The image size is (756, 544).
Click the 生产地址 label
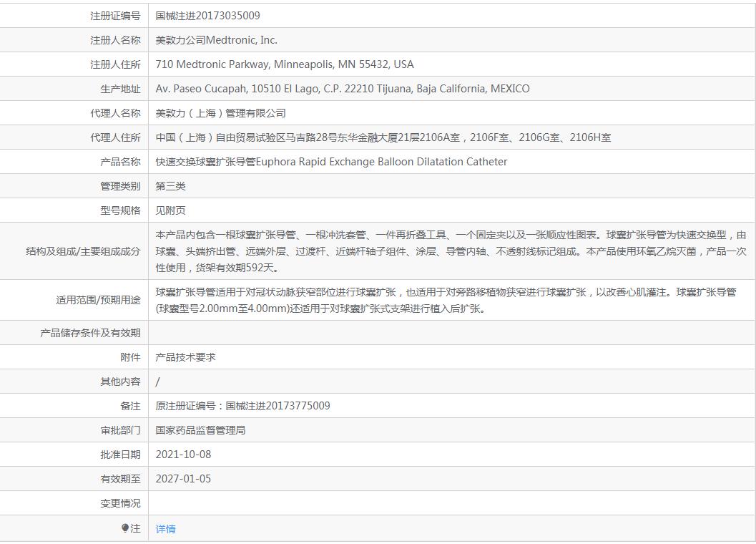click(x=121, y=89)
